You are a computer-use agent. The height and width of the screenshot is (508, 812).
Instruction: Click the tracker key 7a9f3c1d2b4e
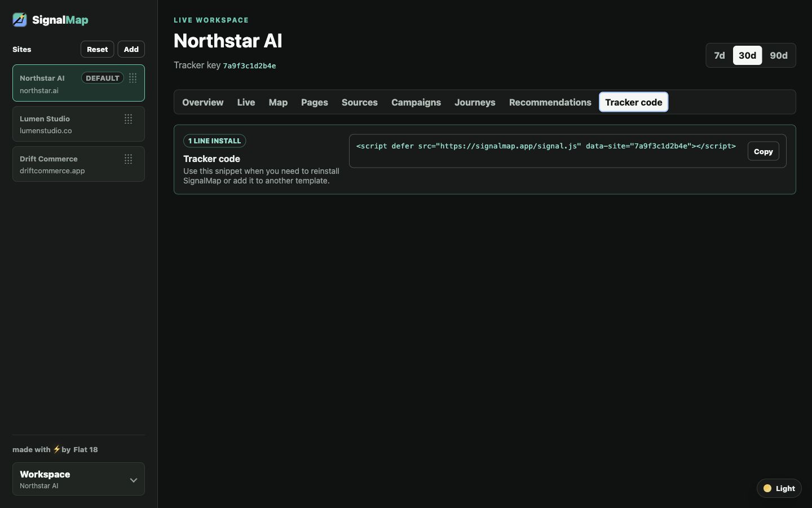point(249,65)
